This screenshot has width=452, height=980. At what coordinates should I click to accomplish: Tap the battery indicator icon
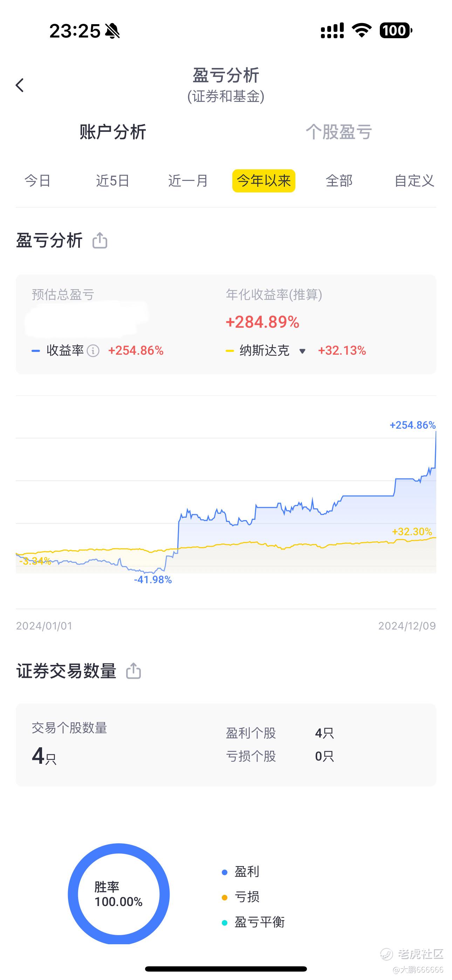coord(396,30)
